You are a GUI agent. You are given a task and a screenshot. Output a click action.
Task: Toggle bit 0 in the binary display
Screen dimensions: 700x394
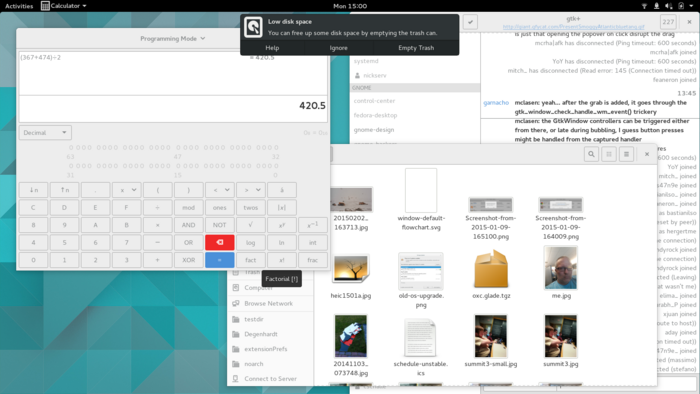(276, 166)
